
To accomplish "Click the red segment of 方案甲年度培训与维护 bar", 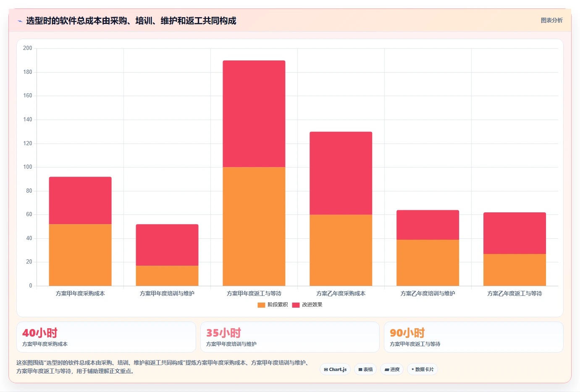I will [167, 245].
